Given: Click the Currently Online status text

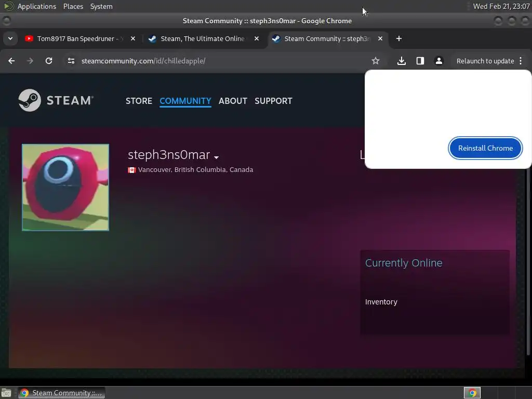Looking at the screenshot, I should coord(404,262).
